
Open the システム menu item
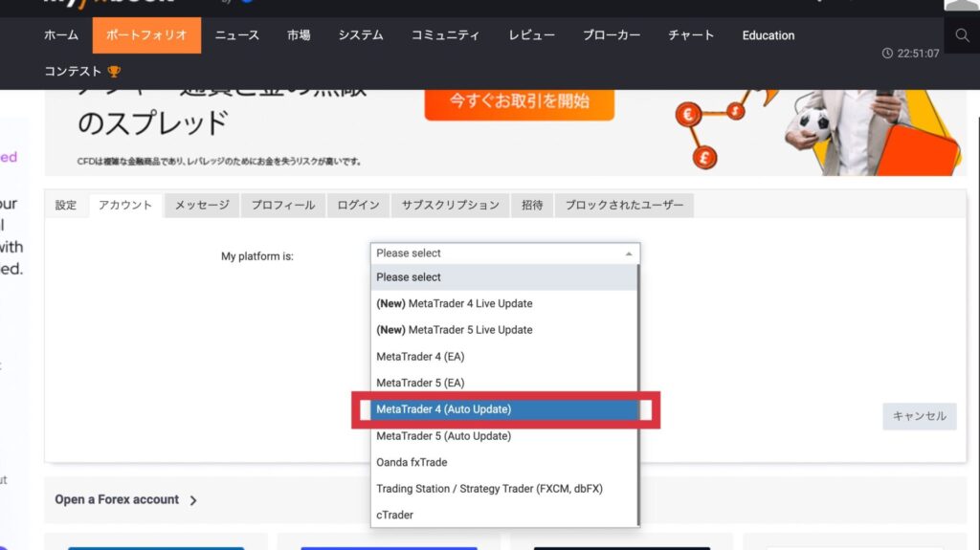tap(361, 35)
